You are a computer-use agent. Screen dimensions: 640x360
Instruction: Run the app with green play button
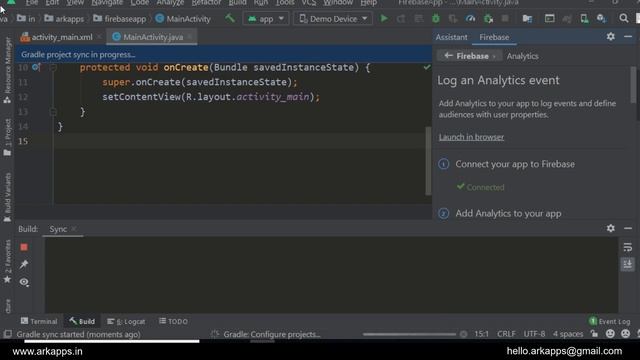(x=384, y=18)
